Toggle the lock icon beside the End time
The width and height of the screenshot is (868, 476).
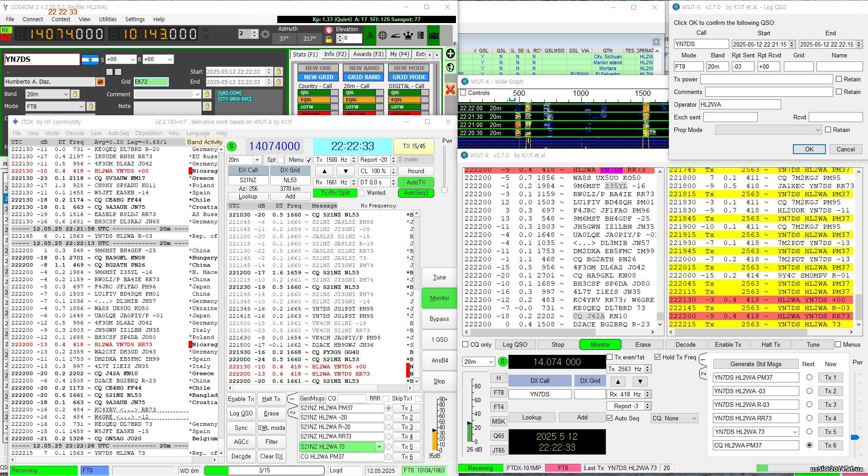click(279, 82)
